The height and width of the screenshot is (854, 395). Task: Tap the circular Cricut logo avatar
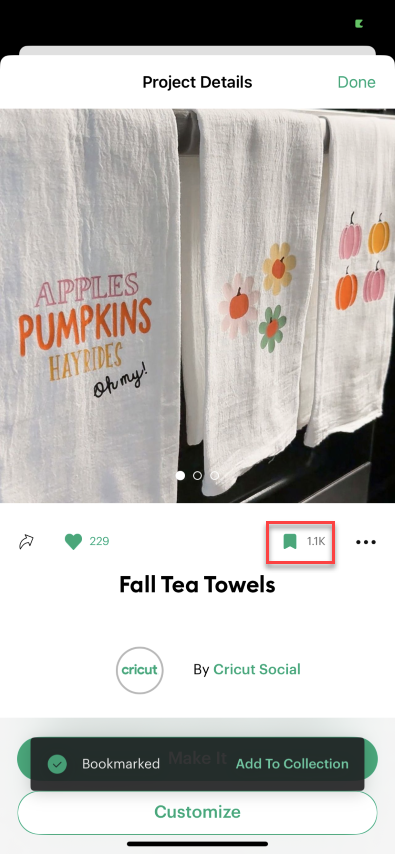[x=139, y=670]
